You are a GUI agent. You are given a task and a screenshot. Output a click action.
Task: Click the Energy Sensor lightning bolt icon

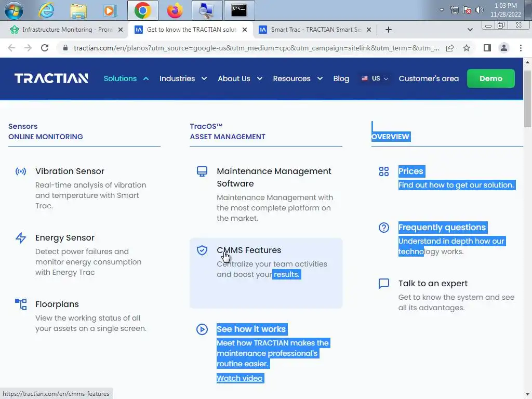pos(21,238)
